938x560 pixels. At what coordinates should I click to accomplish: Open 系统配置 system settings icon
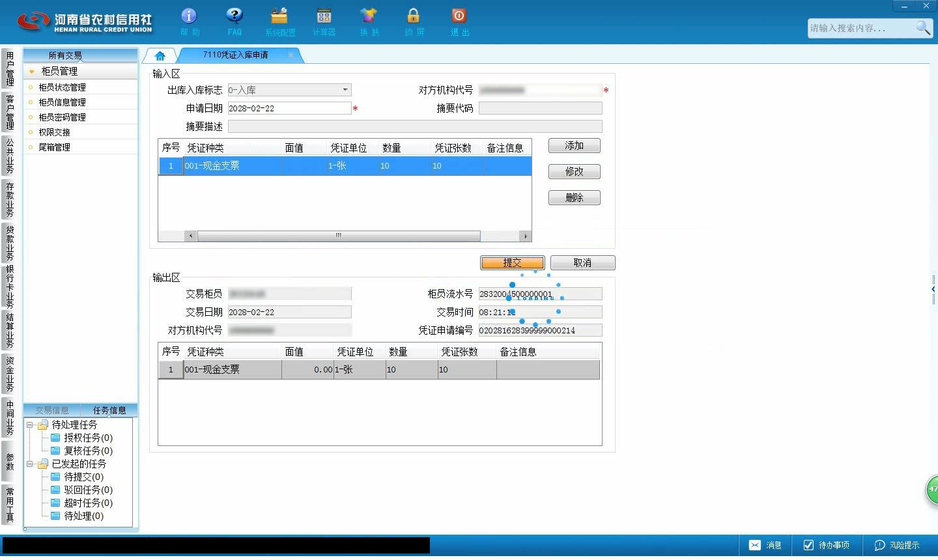279,21
